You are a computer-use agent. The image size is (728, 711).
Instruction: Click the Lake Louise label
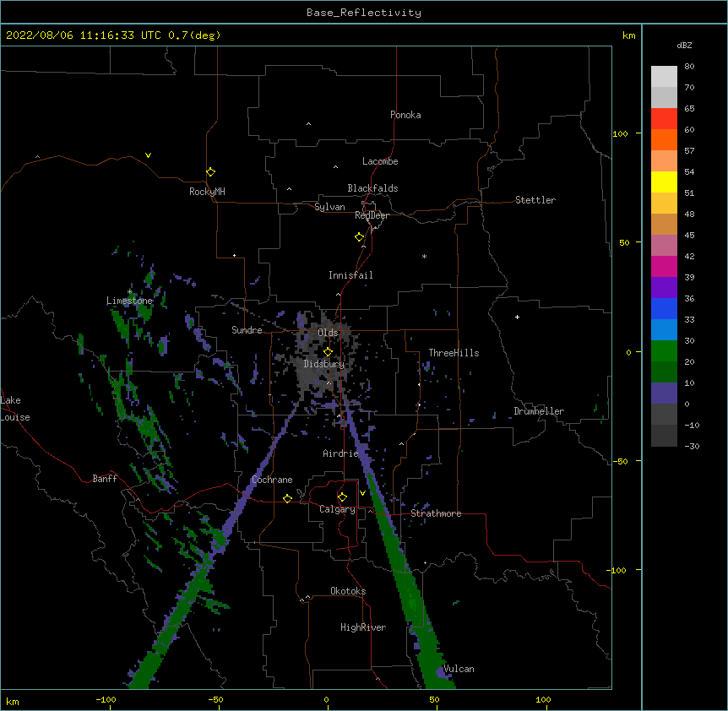pos(15,409)
